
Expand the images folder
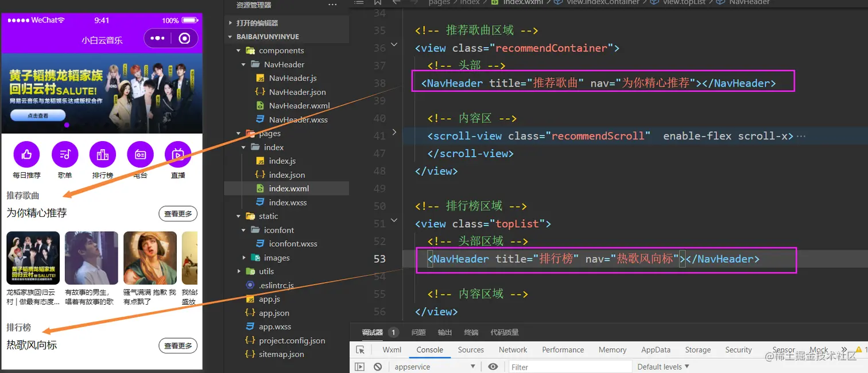pyautogui.click(x=286, y=258)
